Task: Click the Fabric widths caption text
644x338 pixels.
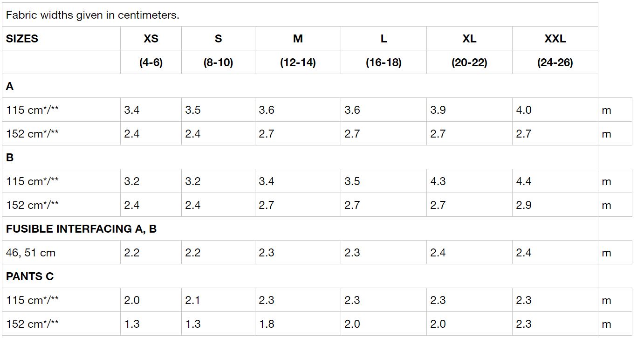Action: 93,15
